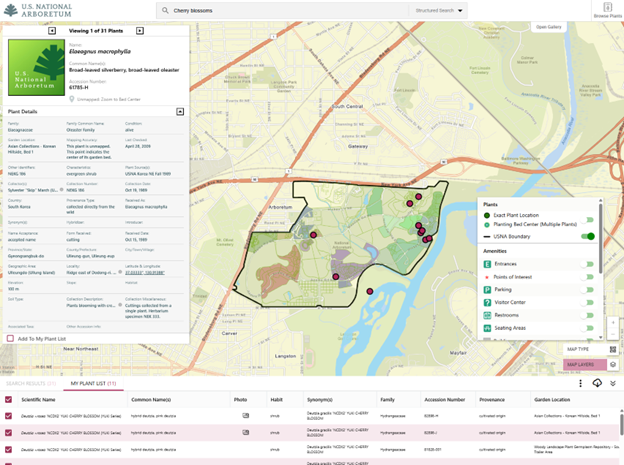Select the My Plant List tab
The height and width of the screenshot is (465, 624).
coord(94,383)
